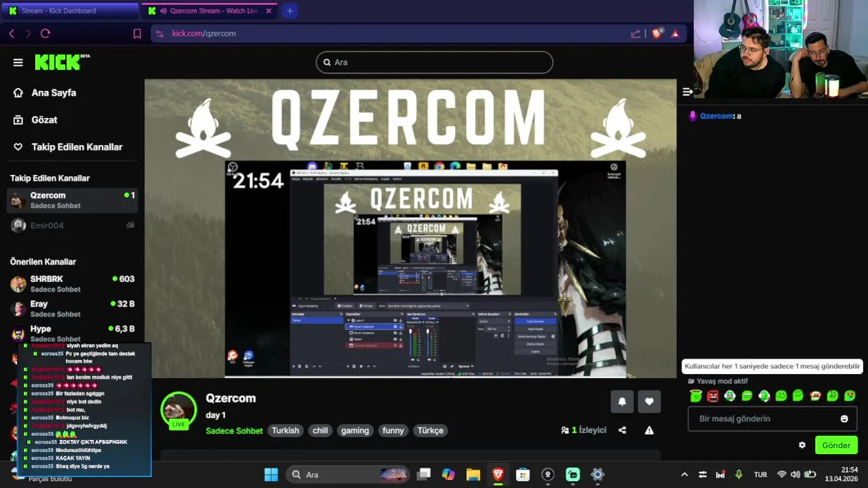
Task: Select the funny tag
Action: pos(393,430)
